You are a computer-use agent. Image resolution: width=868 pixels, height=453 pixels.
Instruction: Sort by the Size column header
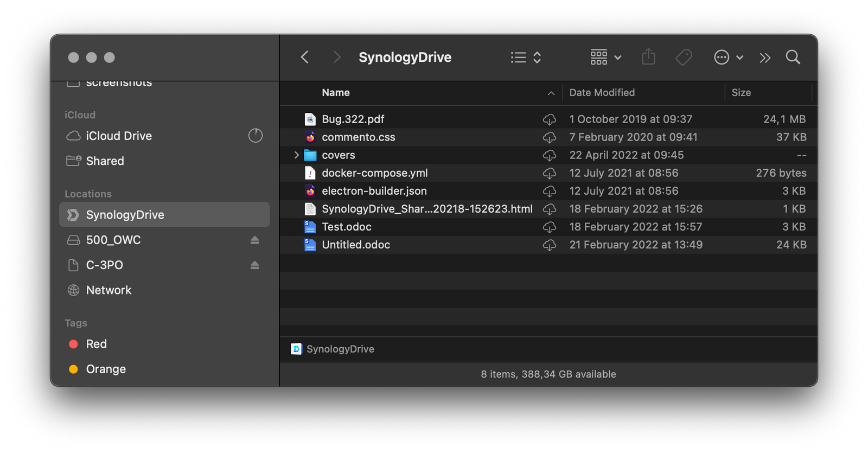pos(741,93)
